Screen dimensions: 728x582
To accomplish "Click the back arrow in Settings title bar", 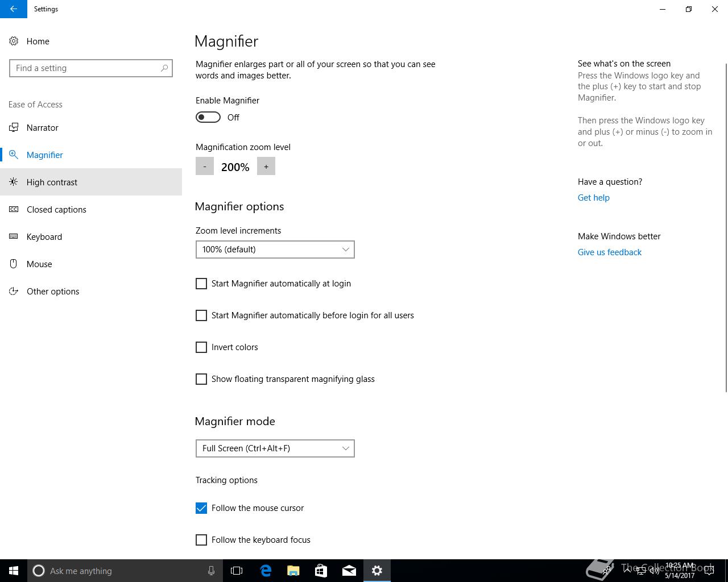I will [x=13, y=9].
